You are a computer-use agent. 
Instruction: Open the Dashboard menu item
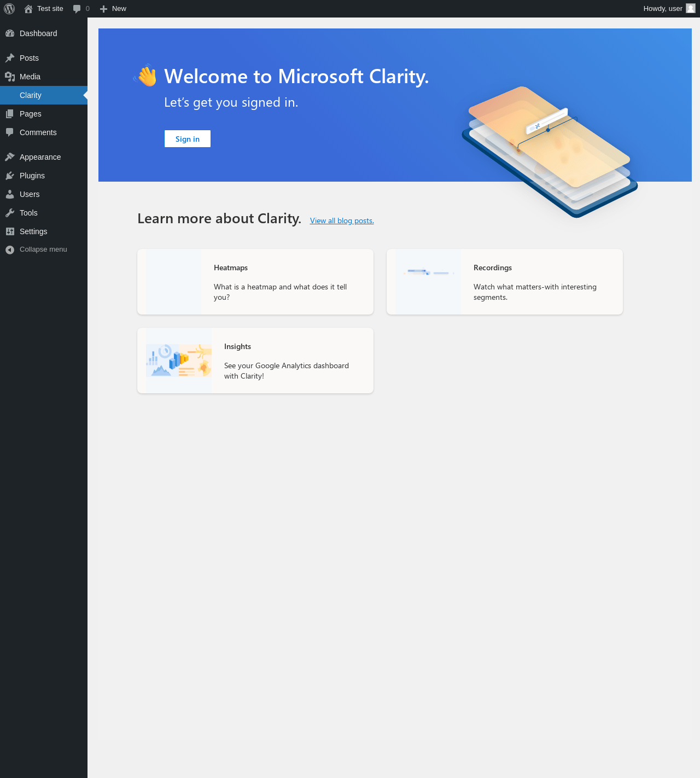(44, 33)
